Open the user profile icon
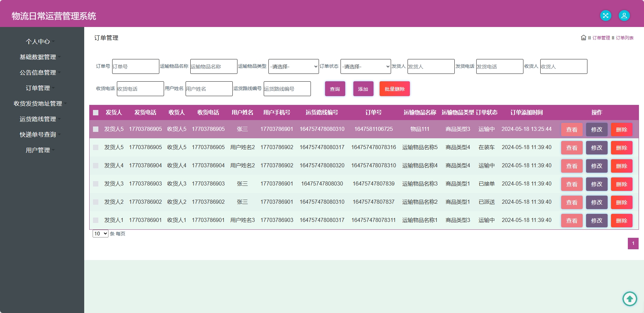This screenshot has height=313, width=644. tap(624, 16)
